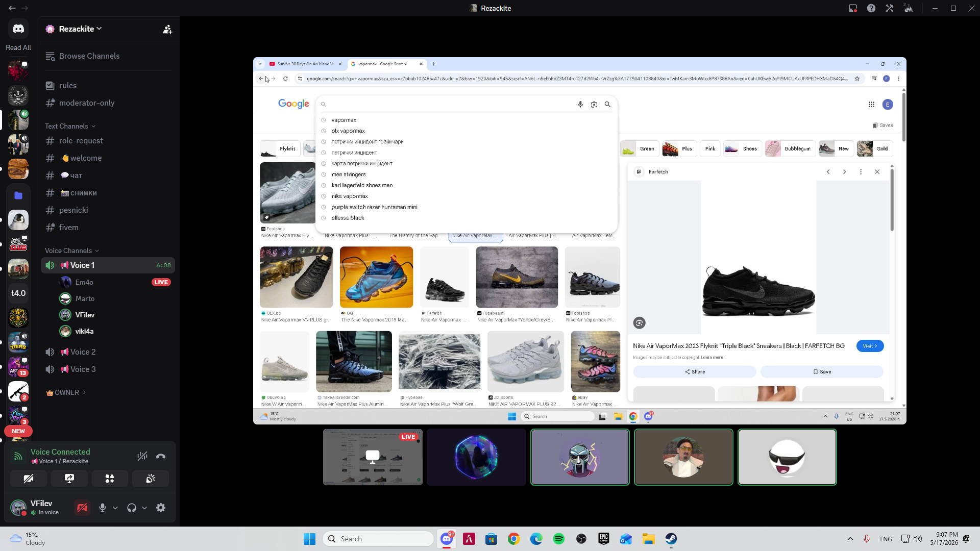Toggle deafen headphones in user panel

click(x=132, y=508)
